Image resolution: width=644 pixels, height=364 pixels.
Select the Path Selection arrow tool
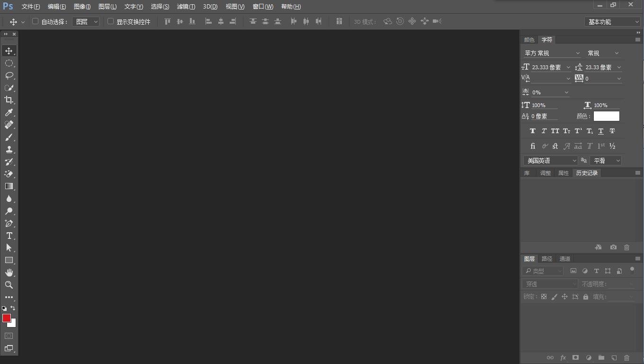(9, 248)
